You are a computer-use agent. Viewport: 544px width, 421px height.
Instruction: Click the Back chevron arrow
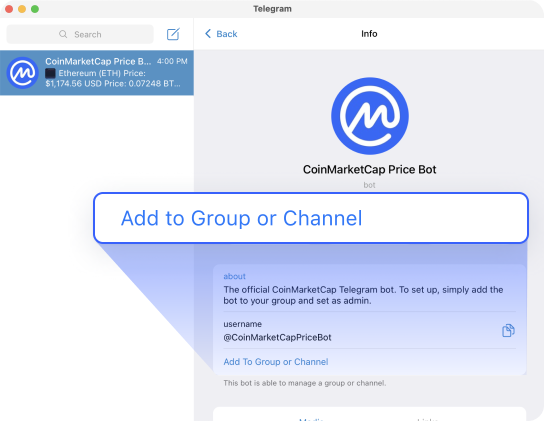click(208, 34)
